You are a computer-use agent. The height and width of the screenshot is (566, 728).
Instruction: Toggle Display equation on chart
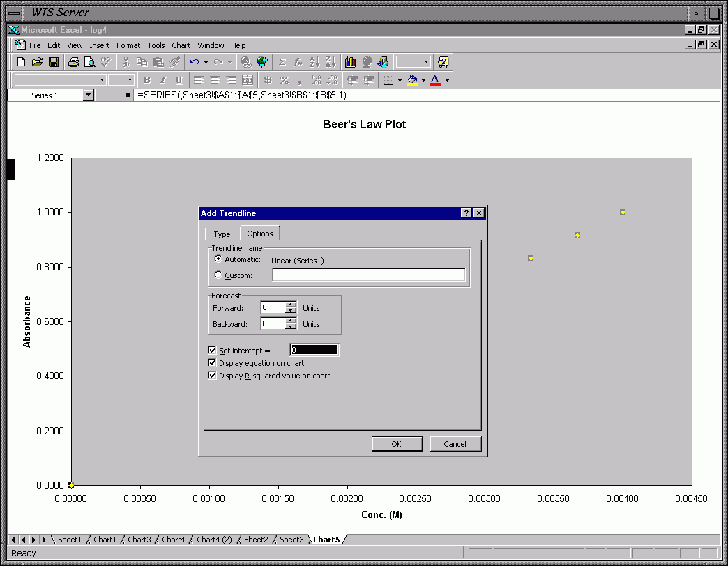click(x=213, y=363)
